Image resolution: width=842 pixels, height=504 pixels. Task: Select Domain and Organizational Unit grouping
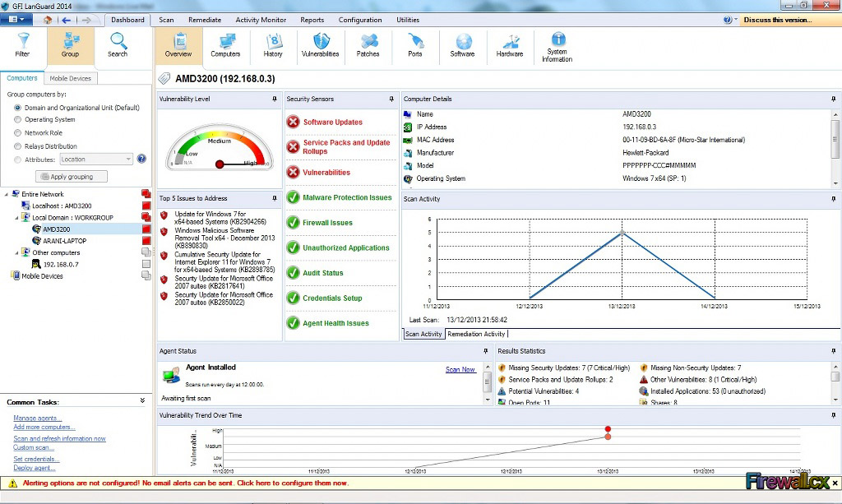coord(18,108)
